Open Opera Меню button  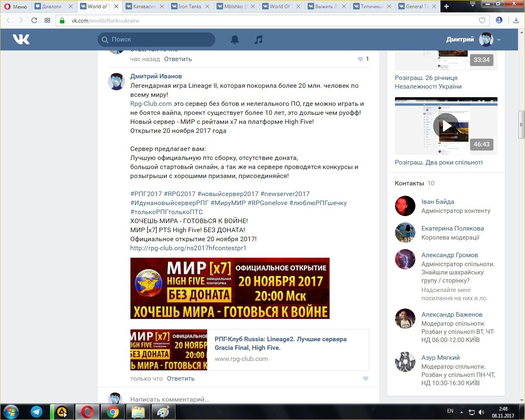(16, 7)
